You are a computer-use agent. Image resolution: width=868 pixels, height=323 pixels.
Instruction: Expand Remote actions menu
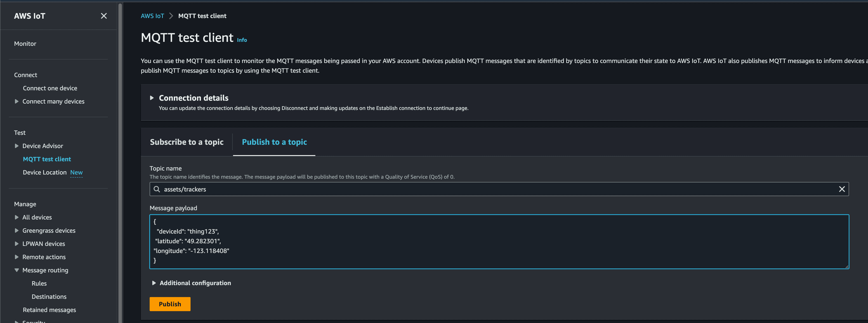(17, 257)
